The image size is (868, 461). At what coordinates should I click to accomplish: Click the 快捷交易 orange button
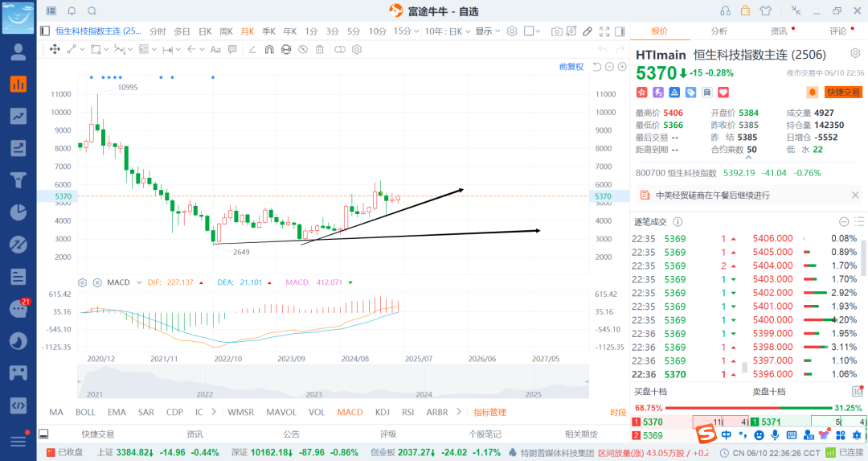(843, 92)
